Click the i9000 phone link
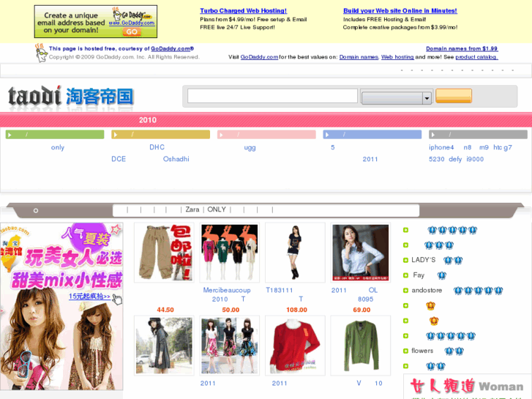This screenshot has height=399, width=532. (x=475, y=159)
